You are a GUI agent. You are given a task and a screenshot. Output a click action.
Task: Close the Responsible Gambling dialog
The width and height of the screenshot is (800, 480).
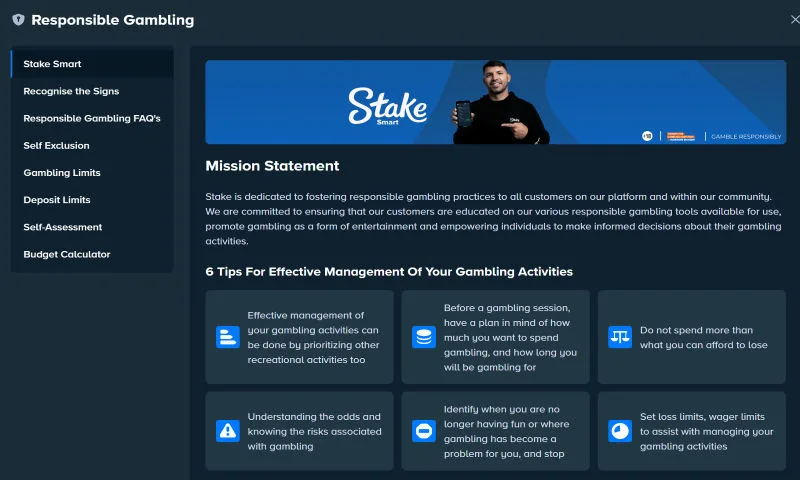(794, 20)
